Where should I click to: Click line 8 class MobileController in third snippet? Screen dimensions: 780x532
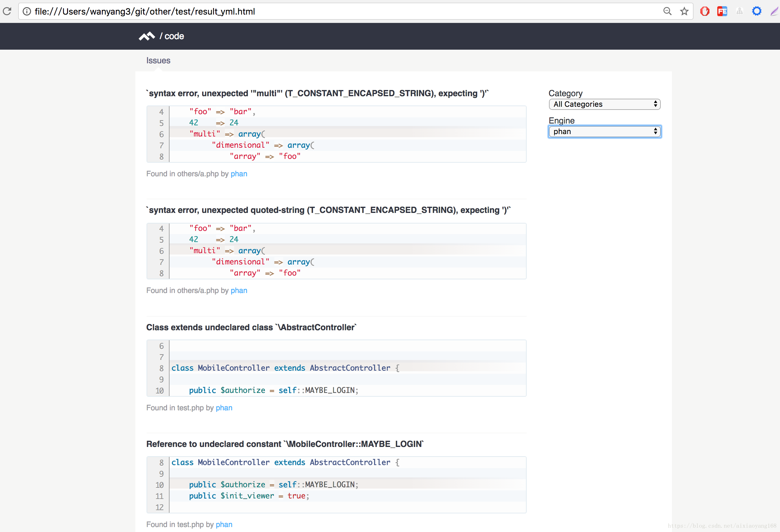(x=285, y=368)
